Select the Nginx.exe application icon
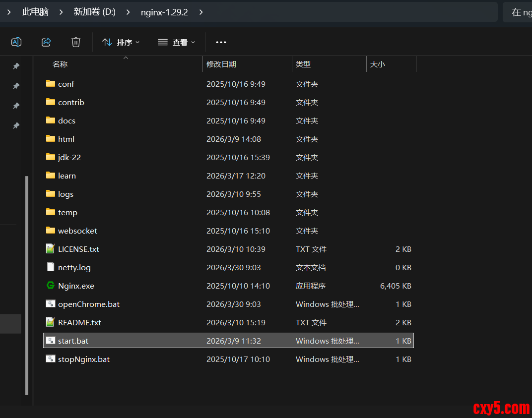The image size is (532, 418). click(x=50, y=286)
